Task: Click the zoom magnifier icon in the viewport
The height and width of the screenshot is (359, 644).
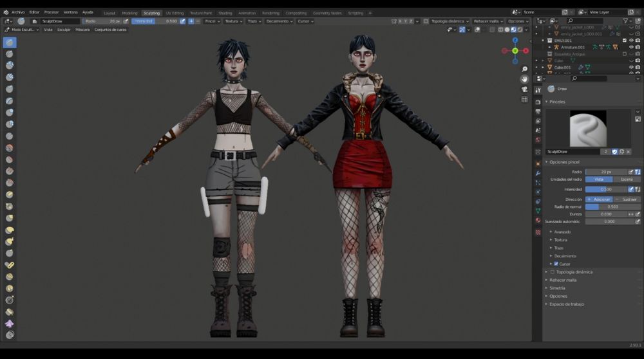Action: tap(524, 69)
